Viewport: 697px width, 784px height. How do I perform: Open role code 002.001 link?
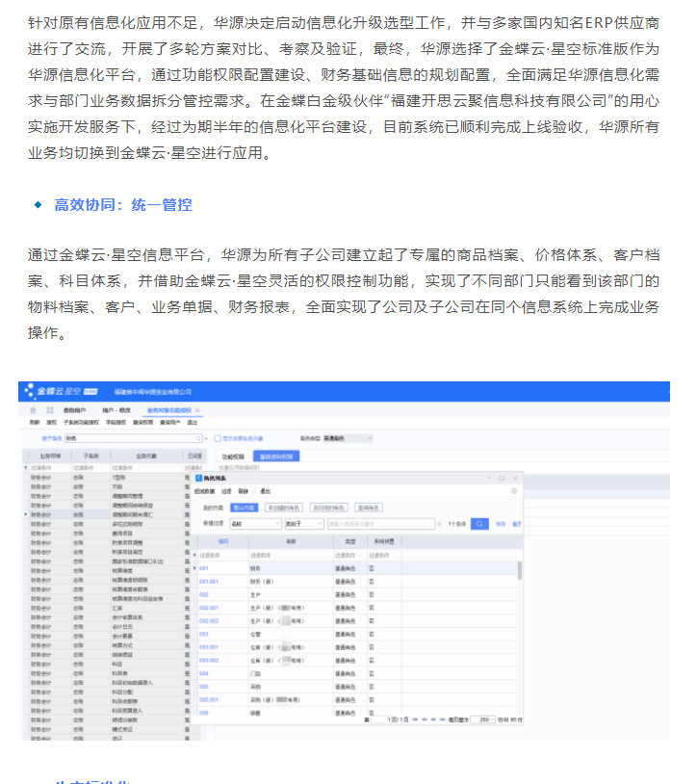[209, 608]
